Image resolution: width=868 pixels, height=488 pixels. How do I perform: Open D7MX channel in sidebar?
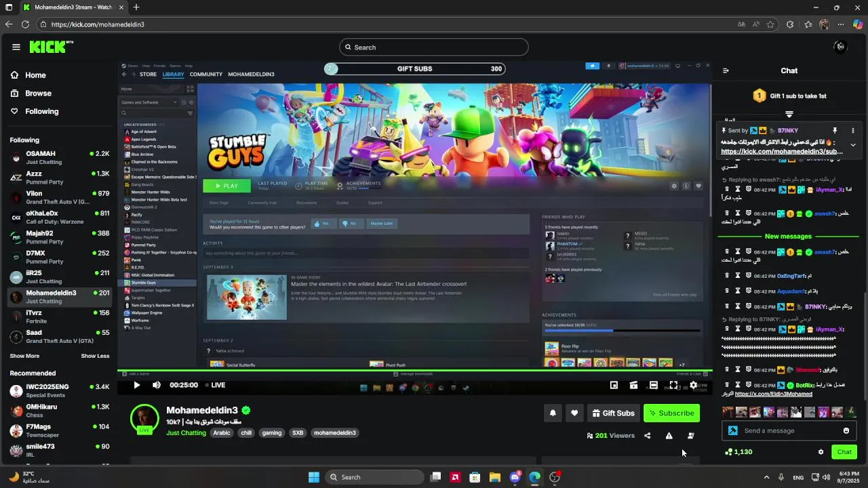pyautogui.click(x=59, y=257)
